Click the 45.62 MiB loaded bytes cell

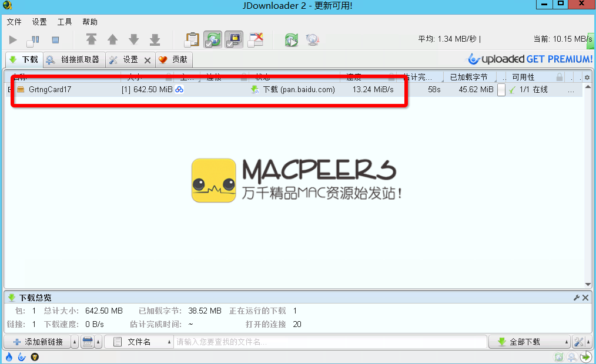(x=476, y=90)
